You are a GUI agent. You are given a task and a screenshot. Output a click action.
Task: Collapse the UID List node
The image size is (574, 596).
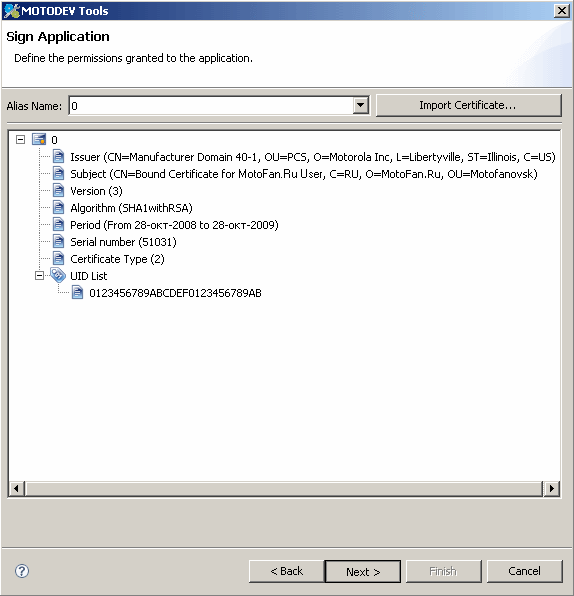(x=39, y=276)
